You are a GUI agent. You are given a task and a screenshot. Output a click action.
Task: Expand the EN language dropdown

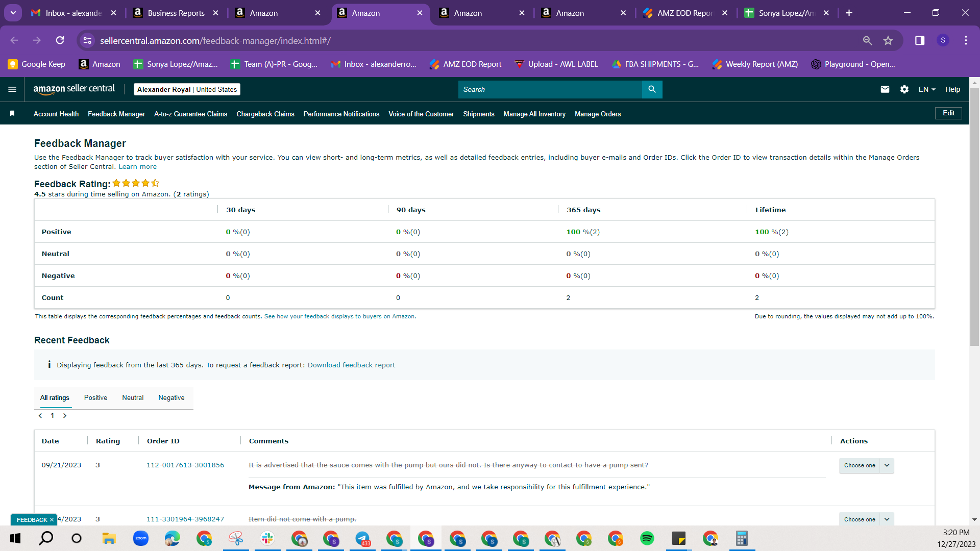pos(927,89)
